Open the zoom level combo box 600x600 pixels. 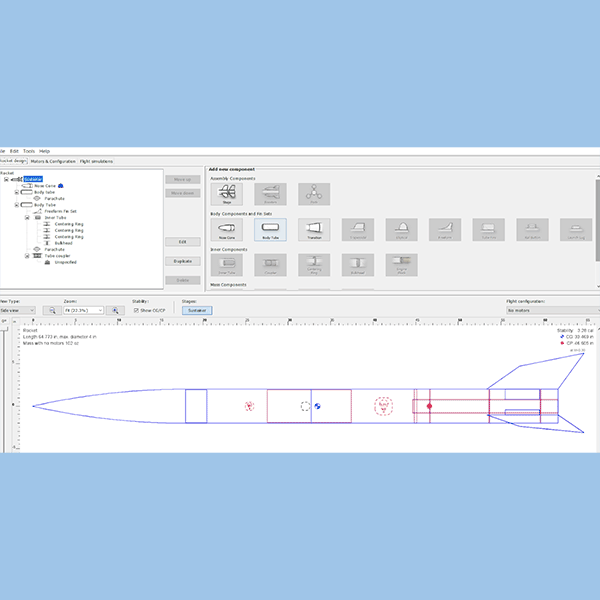click(x=84, y=311)
